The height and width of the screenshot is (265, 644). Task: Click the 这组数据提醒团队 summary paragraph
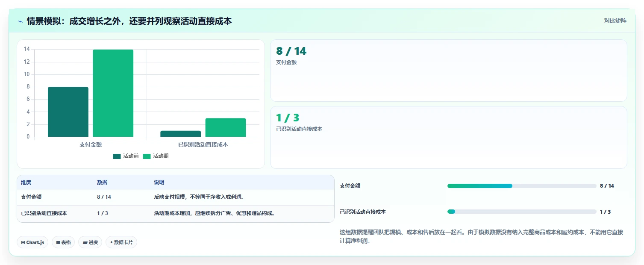[x=482, y=236]
